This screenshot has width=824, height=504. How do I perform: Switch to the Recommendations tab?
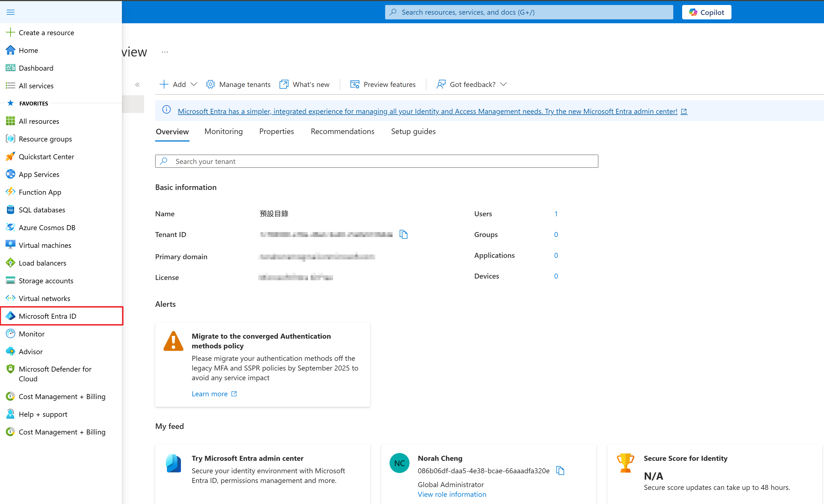coord(342,131)
